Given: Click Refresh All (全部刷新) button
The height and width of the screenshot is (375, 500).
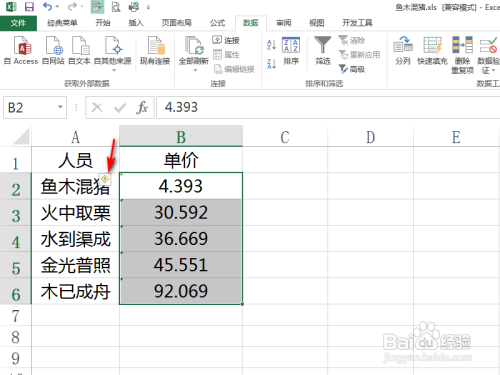Looking at the screenshot, I should [194, 50].
